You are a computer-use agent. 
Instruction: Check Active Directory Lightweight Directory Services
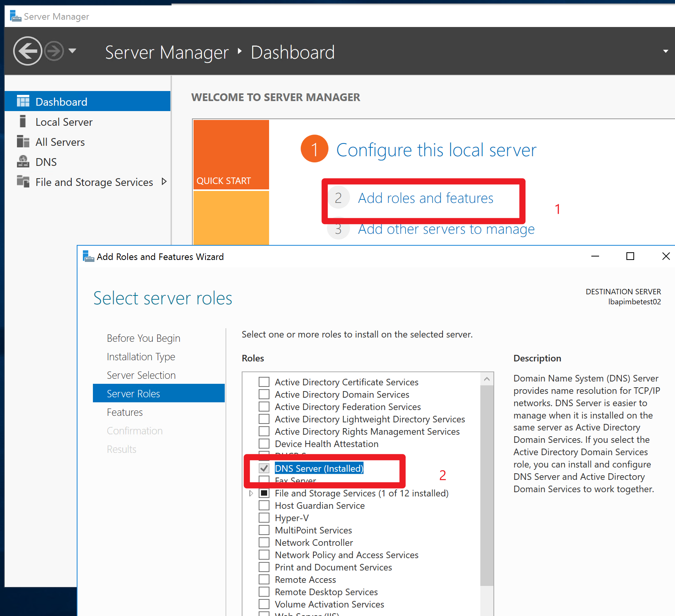(x=264, y=419)
